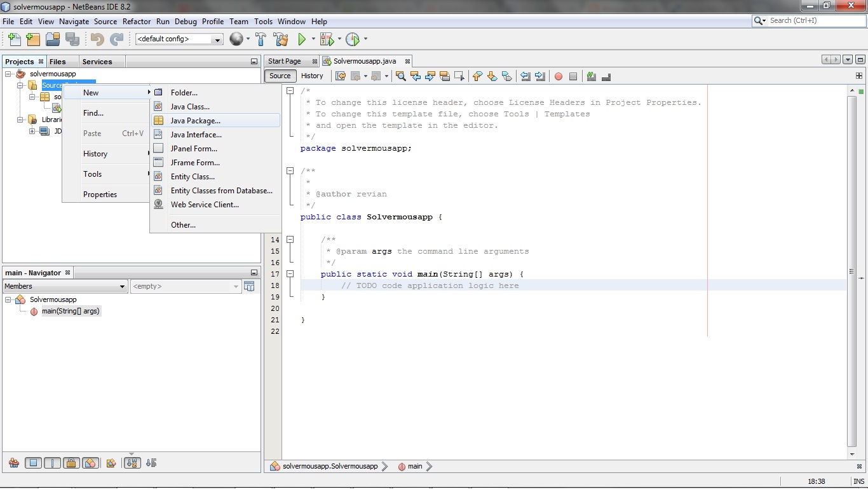This screenshot has height=501, width=868.
Task: Click the Last Edit Location icon in editor toolbar
Action: (x=341, y=76)
